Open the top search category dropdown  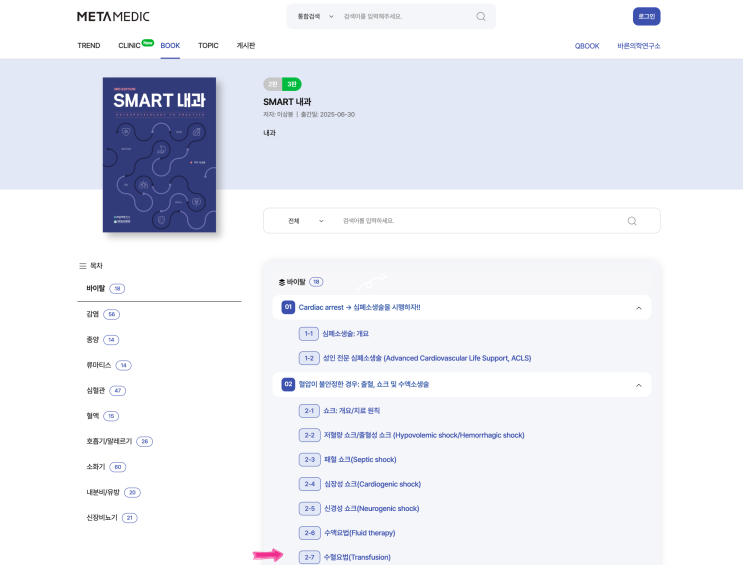(315, 17)
